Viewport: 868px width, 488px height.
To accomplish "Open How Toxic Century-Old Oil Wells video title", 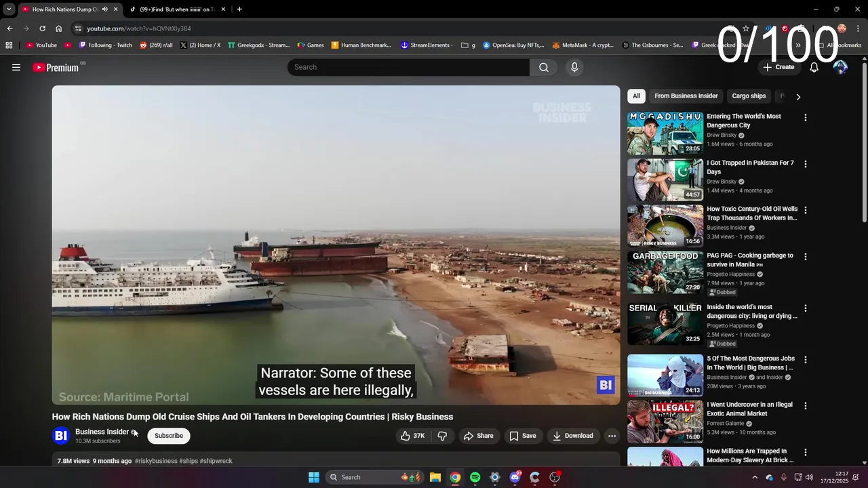I will tap(752, 213).
